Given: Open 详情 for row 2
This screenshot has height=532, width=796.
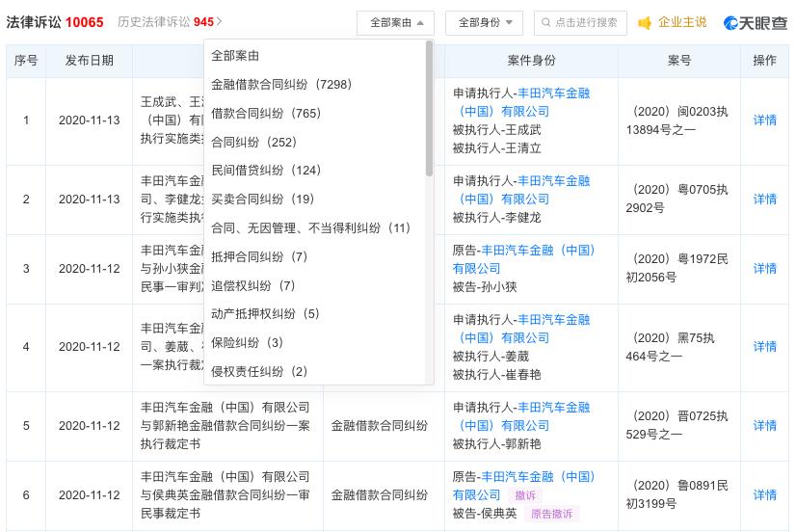Looking at the screenshot, I should point(764,199).
